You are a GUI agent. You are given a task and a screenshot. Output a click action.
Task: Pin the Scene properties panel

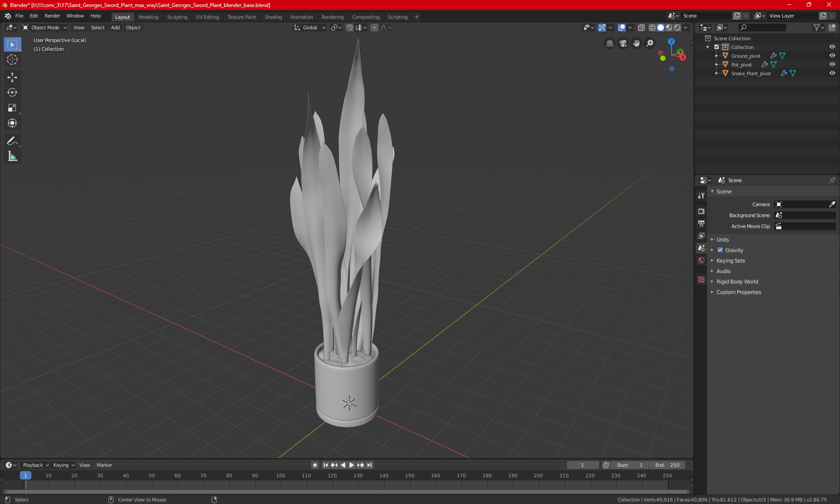click(x=832, y=180)
